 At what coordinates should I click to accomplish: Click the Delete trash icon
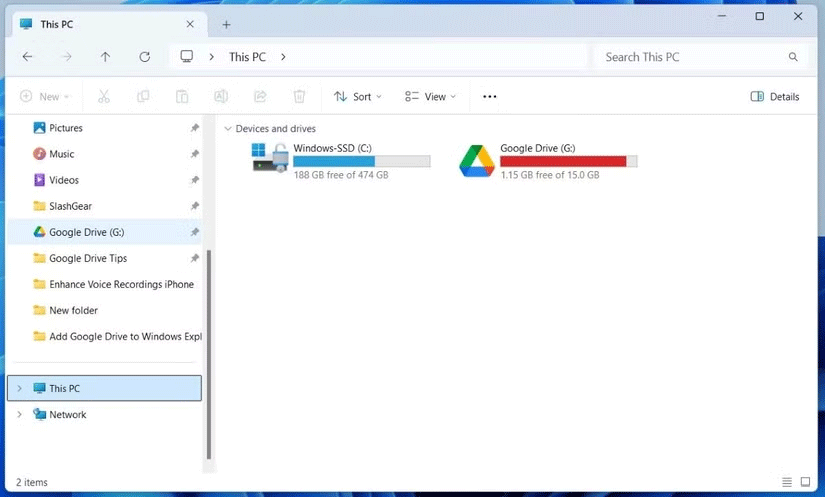[x=299, y=96]
